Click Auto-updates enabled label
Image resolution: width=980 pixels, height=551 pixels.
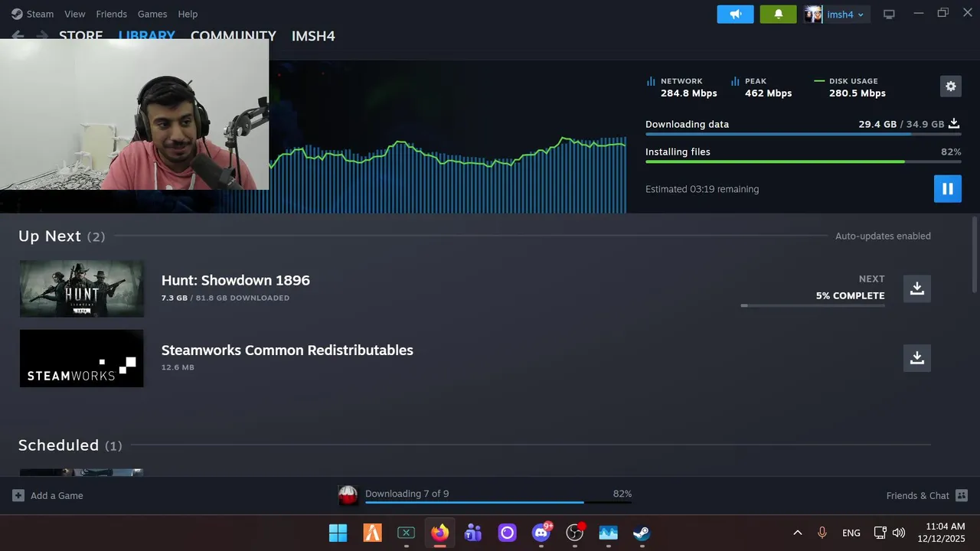[x=883, y=236]
